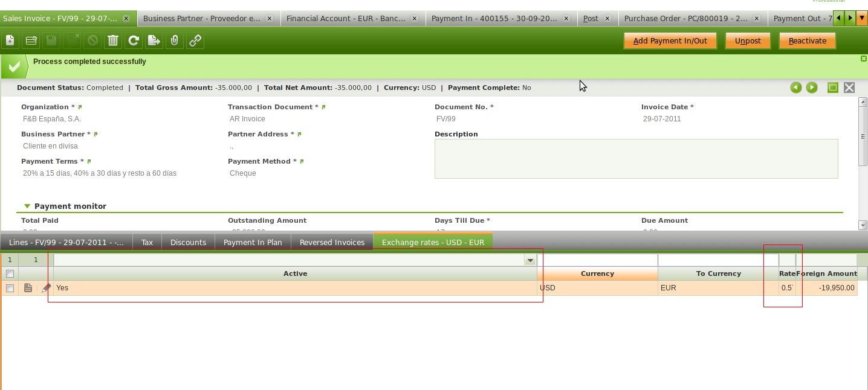Create a new document with the first toolbar icon

coord(10,41)
